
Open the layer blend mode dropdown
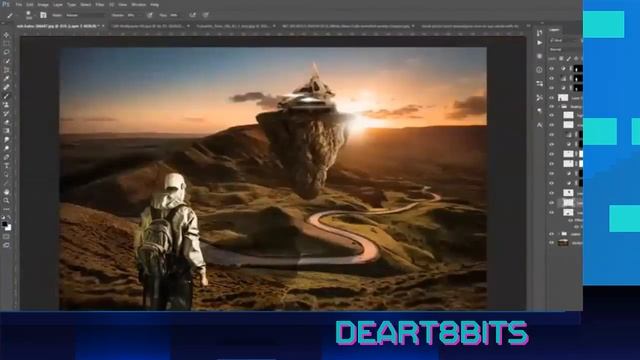(565, 49)
